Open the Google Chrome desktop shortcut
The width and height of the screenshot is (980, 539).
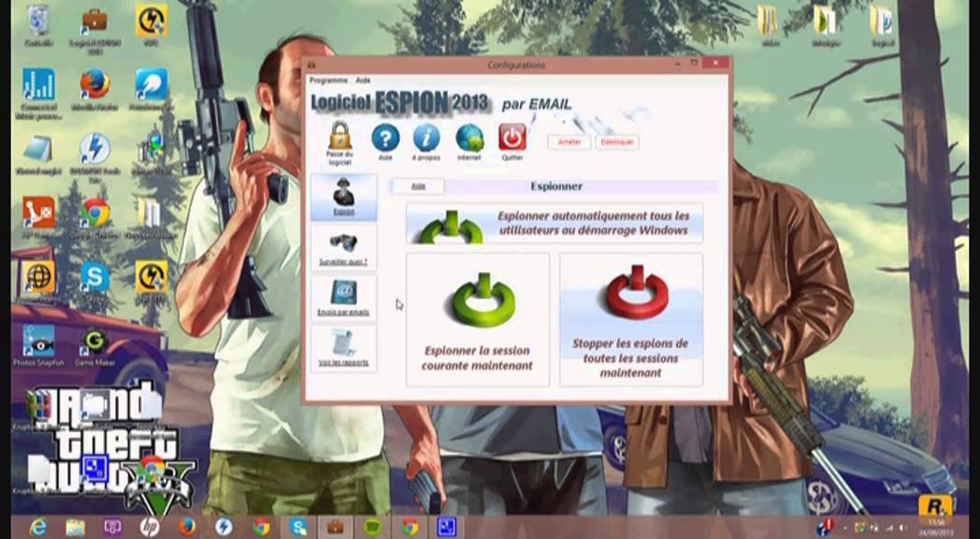95,213
